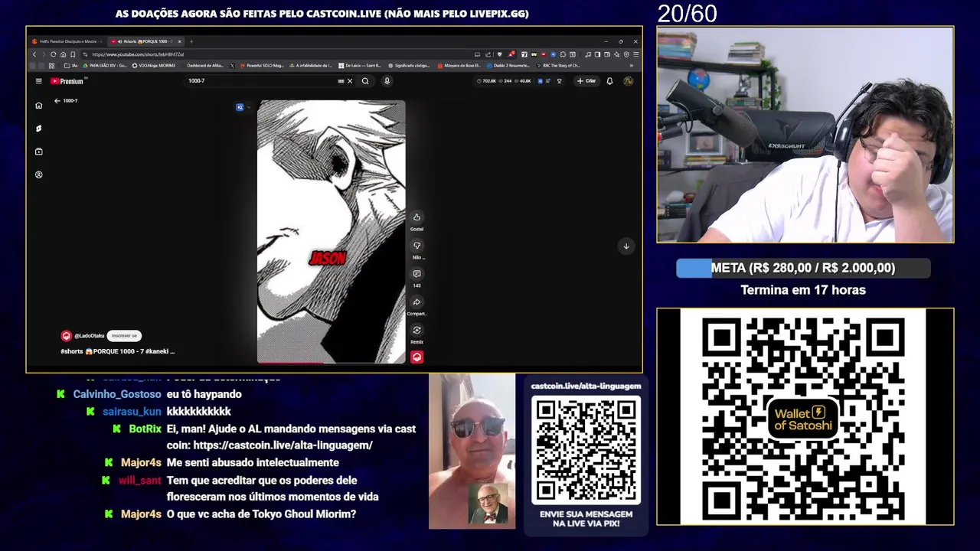Clear the search box with the X
This screenshot has width=980, height=551.
(x=350, y=81)
